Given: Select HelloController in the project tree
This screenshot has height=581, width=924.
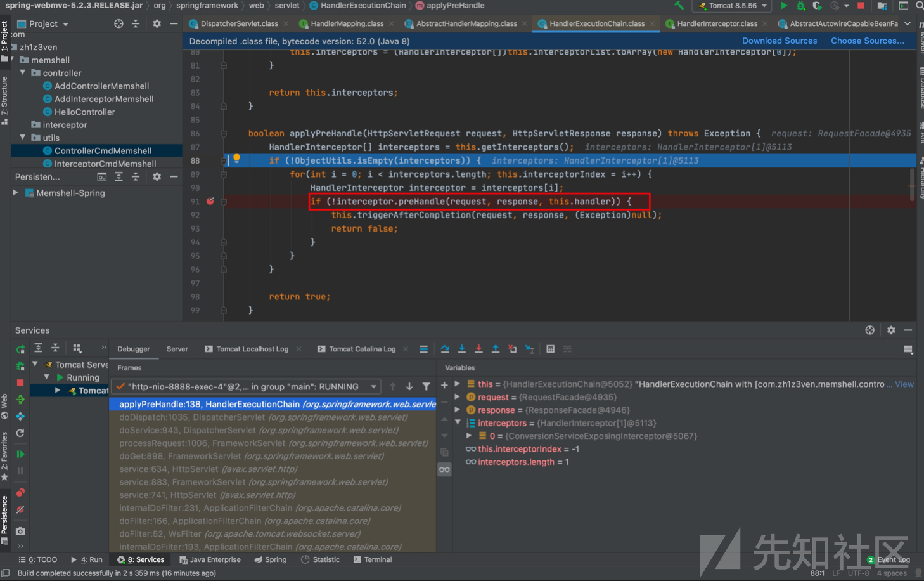Looking at the screenshot, I should tap(84, 112).
